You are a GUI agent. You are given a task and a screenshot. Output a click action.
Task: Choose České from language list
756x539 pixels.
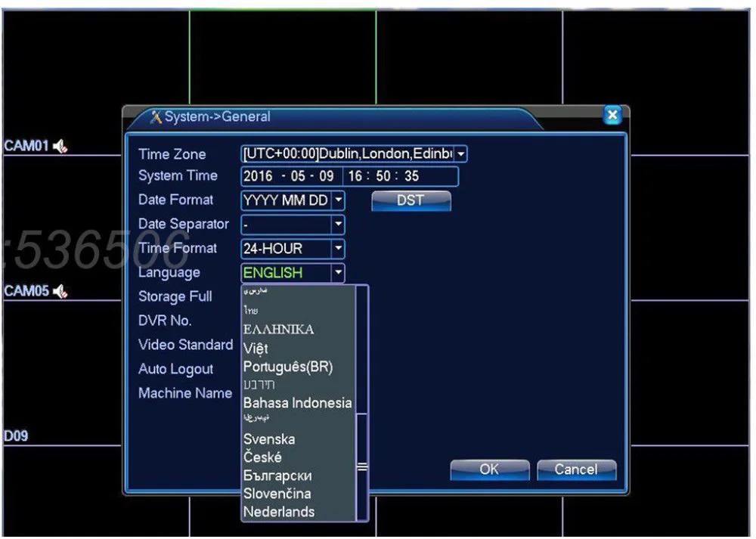(x=262, y=457)
